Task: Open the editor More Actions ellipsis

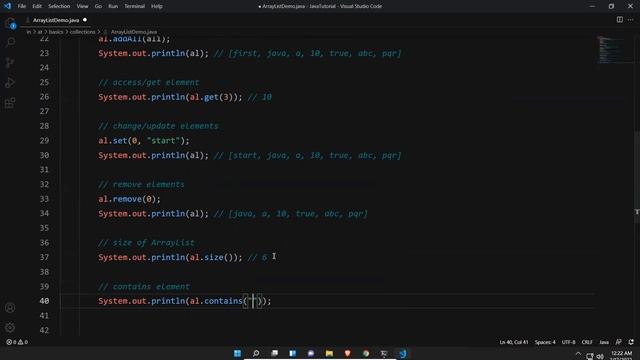Action: [x=631, y=20]
